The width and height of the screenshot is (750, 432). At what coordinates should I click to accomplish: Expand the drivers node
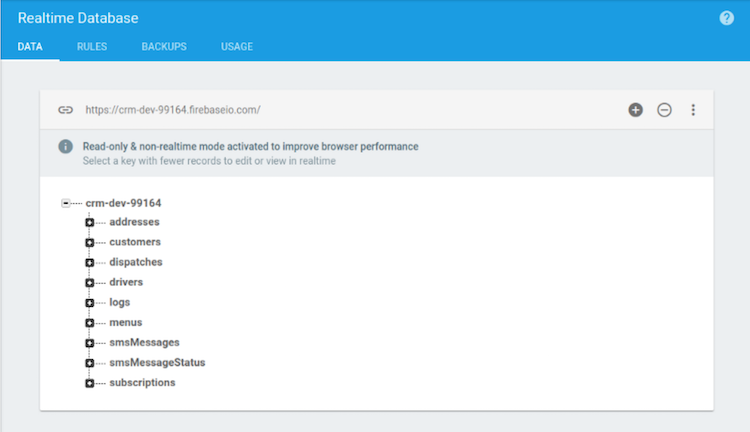[x=89, y=283]
